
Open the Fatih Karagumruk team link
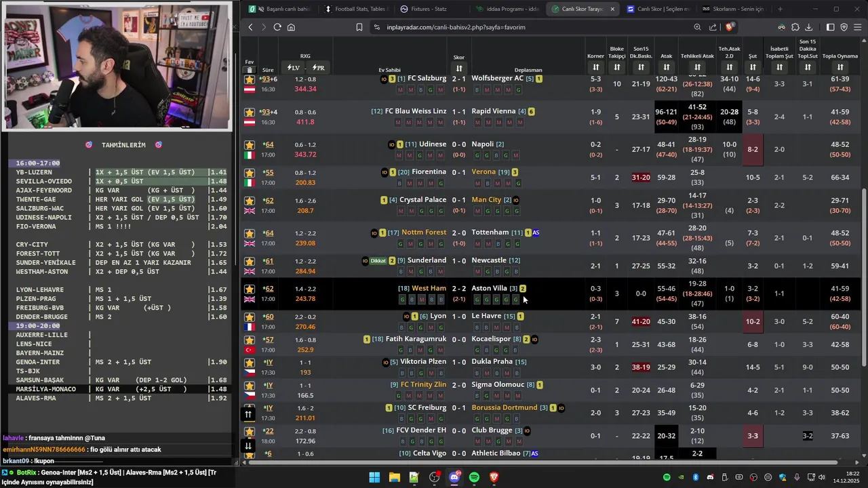coord(416,339)
